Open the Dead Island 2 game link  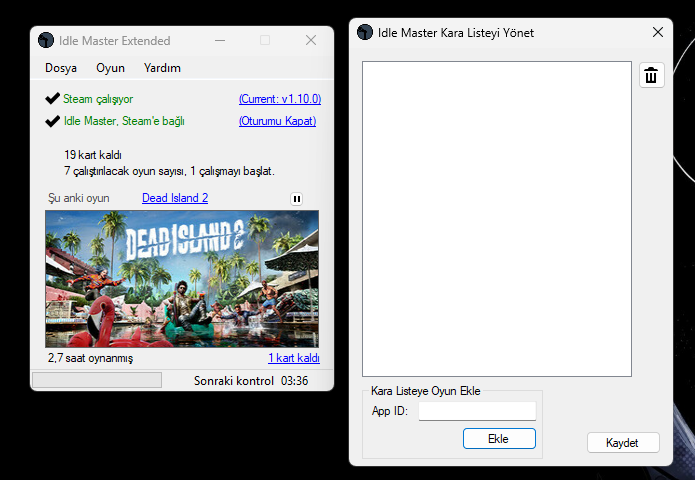[x=175, y=198]
